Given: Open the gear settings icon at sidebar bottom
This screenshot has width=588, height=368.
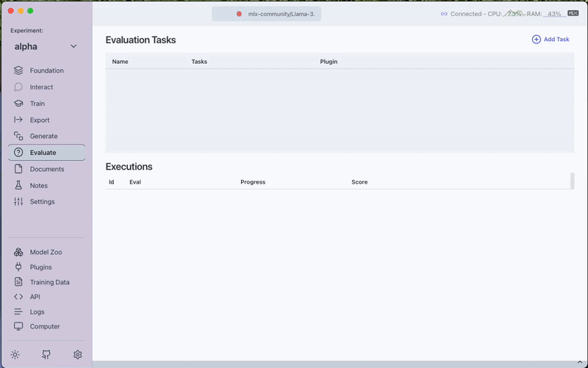Looking at the screenshot, I should pos(77,355).
